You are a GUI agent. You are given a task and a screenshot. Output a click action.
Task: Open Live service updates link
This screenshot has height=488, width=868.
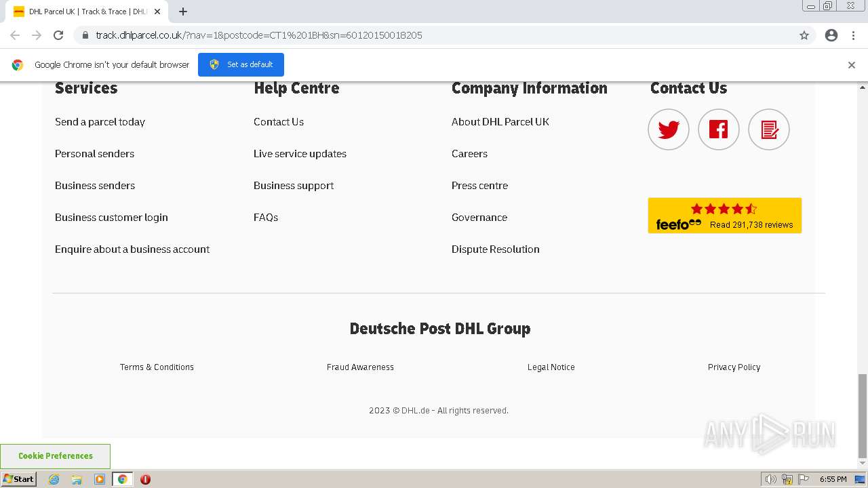300,154
